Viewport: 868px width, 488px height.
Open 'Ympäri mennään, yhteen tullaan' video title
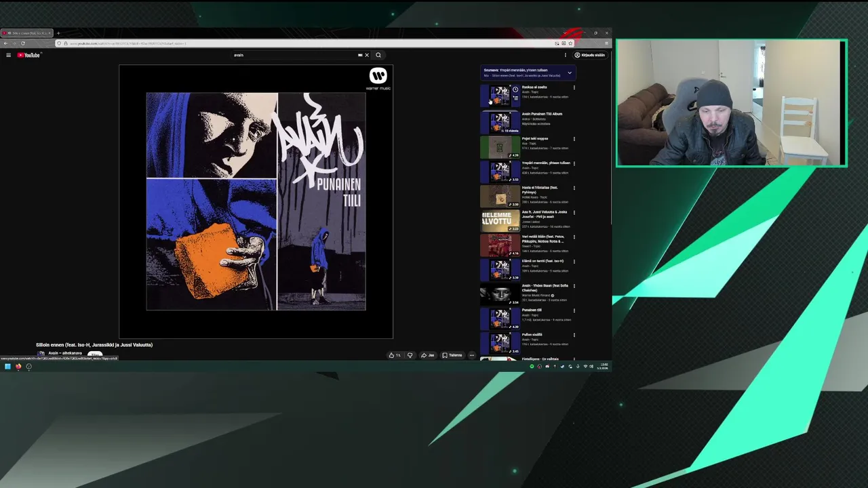546,163
